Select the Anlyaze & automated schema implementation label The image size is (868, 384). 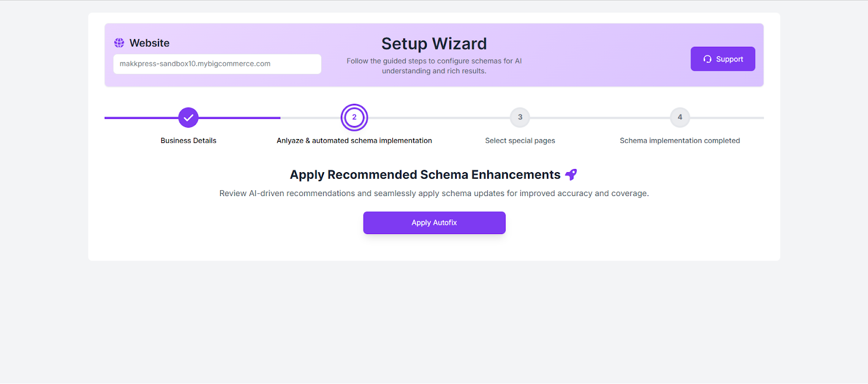tap(354, 141)
